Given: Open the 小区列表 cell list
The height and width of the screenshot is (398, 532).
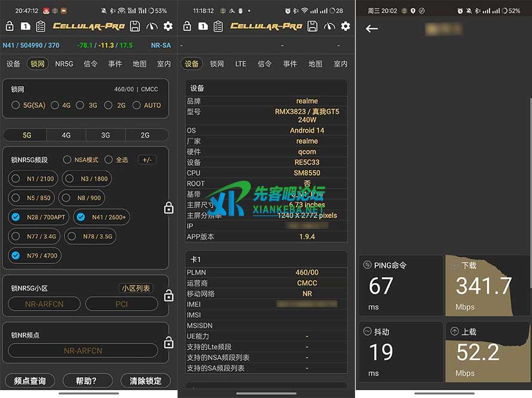Looking at the screenshot, I should pos(136,288).
